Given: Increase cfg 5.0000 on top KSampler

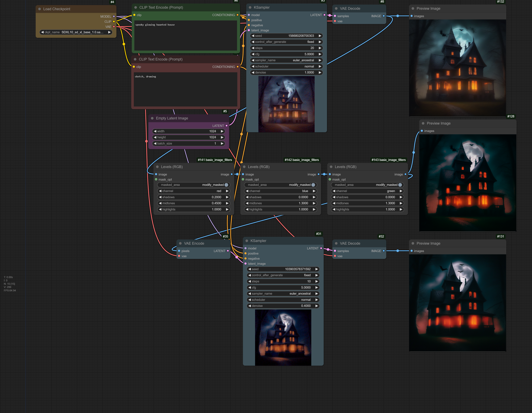Looking at the screenshot, I should 320,54.
